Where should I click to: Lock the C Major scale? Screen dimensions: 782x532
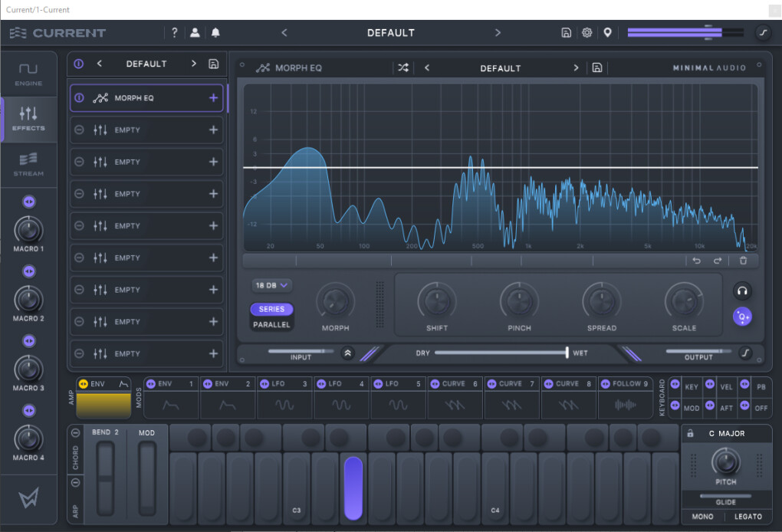coord(690,433)
